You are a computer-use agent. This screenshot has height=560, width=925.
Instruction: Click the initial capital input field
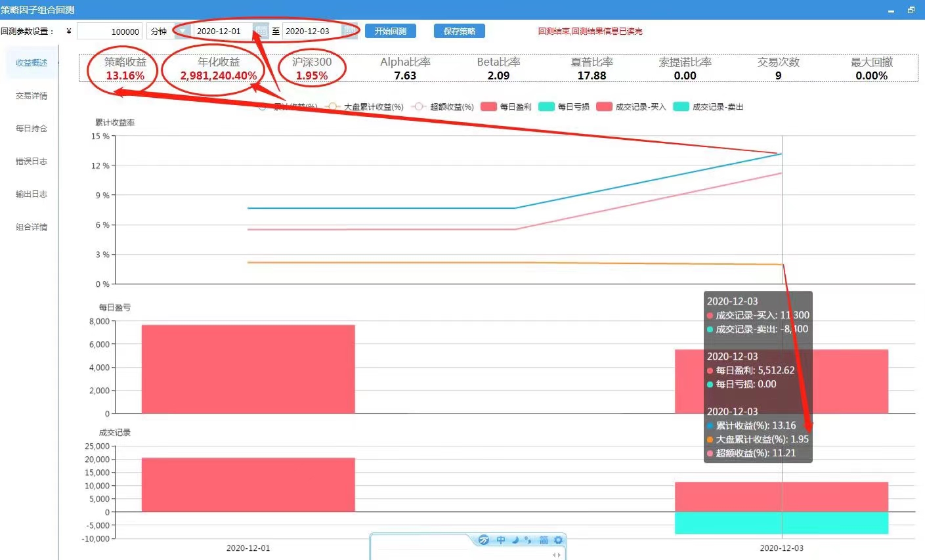(x=109, y=31)
